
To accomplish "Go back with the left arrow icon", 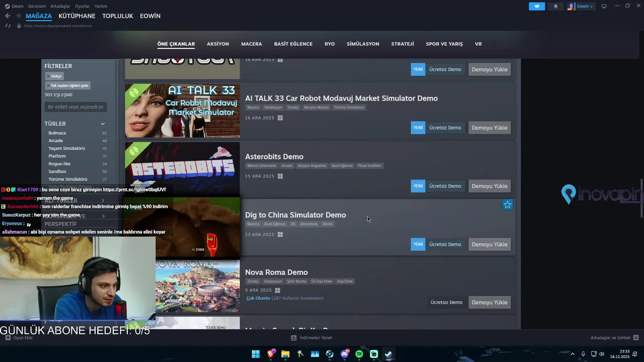I will 8,16.
